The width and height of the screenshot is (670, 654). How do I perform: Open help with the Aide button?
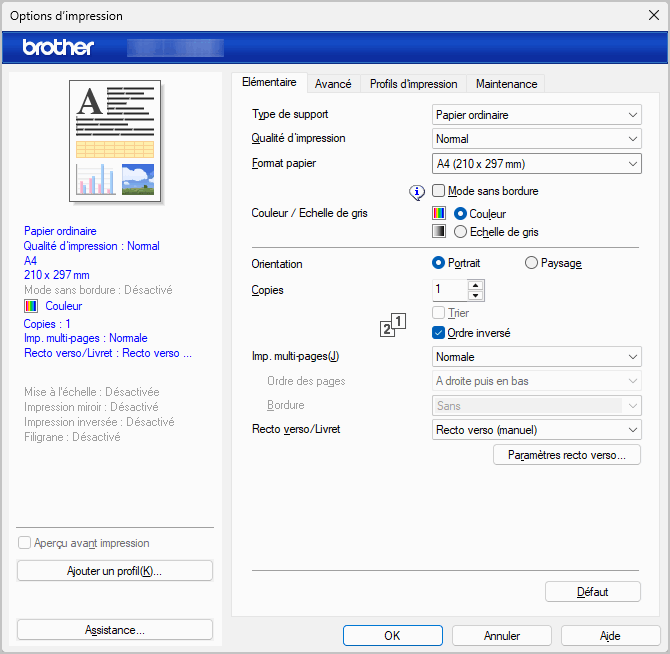tap(610, 635)
